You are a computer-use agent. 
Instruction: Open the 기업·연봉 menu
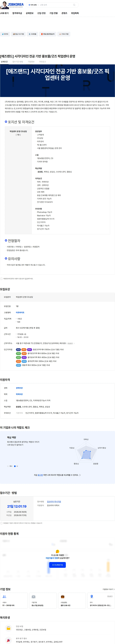tap(54, 13)
